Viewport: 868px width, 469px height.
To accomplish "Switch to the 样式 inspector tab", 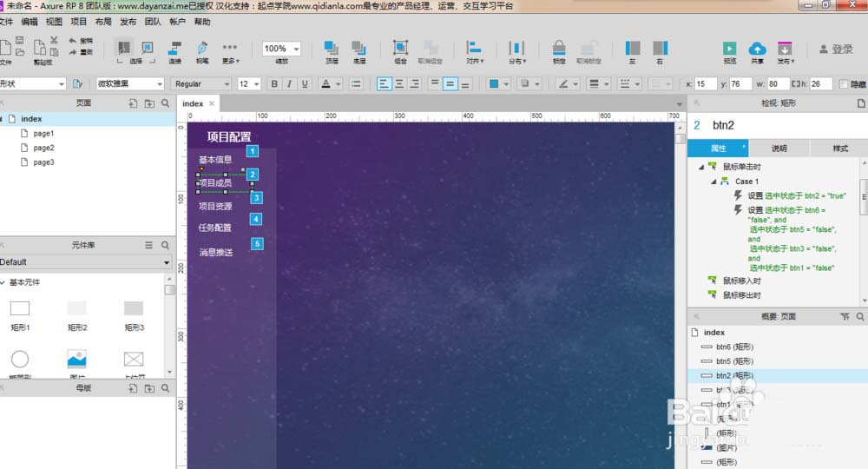I will click(840, 149).
